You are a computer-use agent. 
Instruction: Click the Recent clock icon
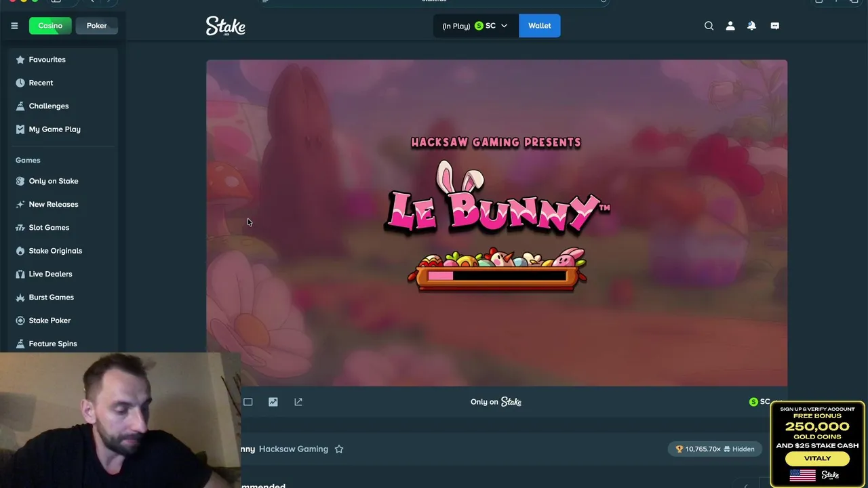point(20,83)
